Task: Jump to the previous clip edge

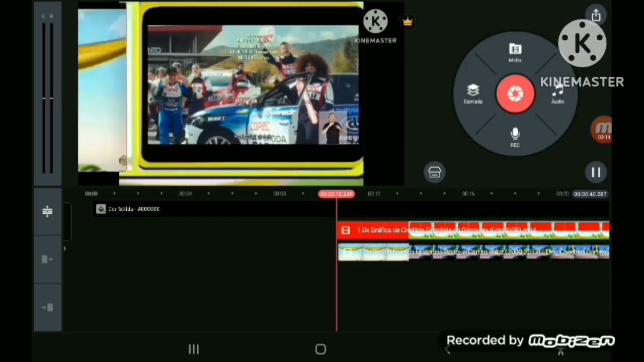Action: 47,259
